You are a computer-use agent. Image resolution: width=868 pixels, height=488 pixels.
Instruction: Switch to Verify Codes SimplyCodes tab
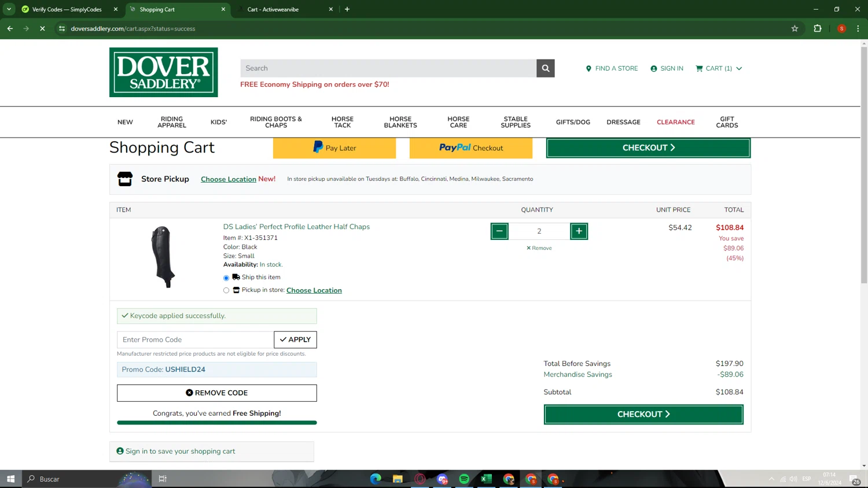pos(66,9)
